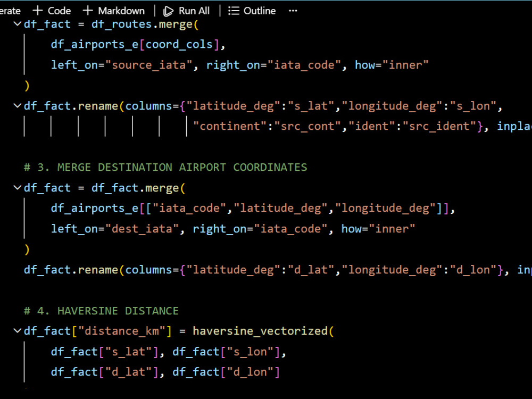Click the function name haversine_vectorized
Viewport: 532px width, 399px height.
pos(260,331)
